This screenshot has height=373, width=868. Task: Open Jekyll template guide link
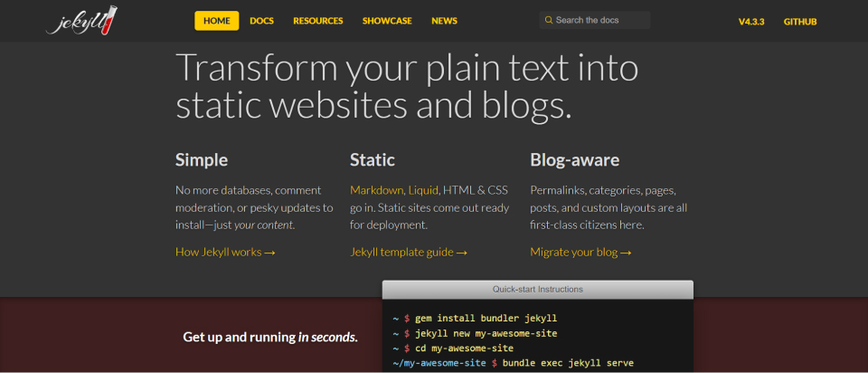pos(409,253)
